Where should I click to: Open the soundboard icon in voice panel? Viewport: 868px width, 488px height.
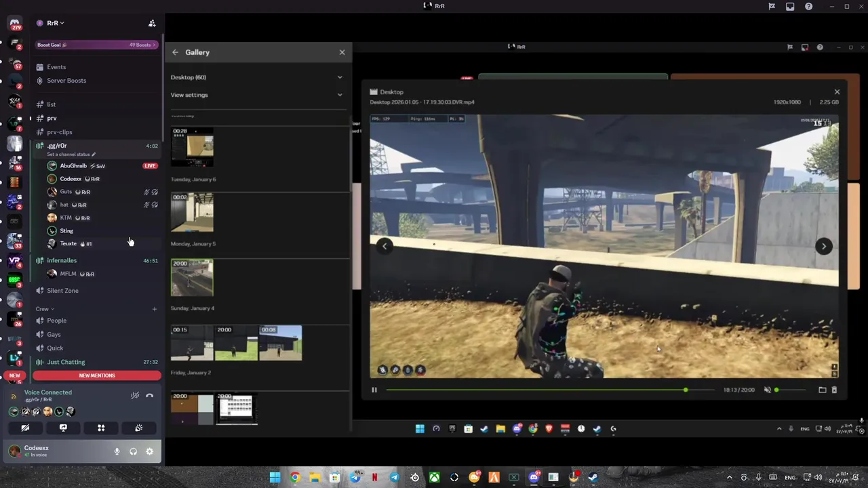139,428
